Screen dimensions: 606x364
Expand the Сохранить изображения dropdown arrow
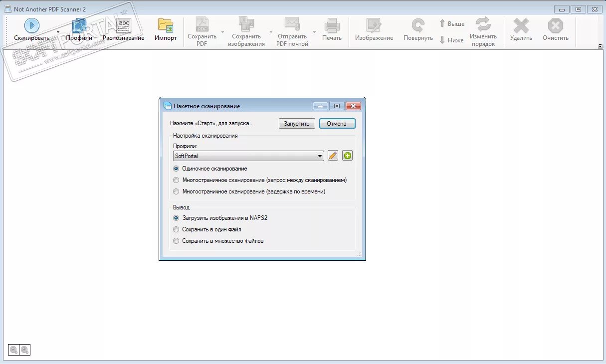click(x=271, y=31)
